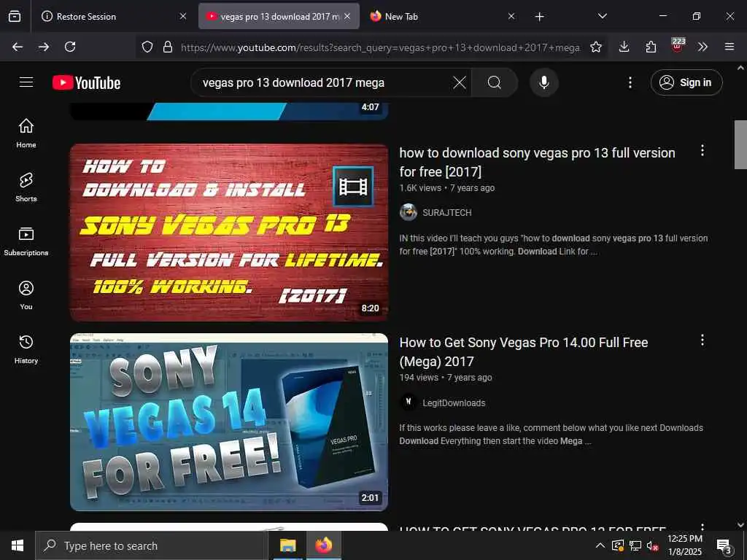Click the '194 views • 7 years ago' text
Viewport: 747px width, 560px height.
click(x=446, y=378)
